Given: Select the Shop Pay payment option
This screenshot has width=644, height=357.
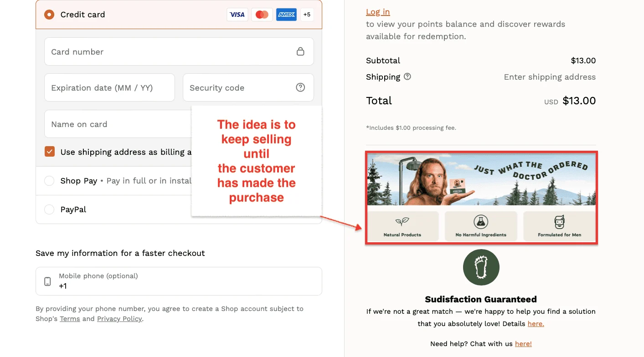Looking at the screenshot, I should pos(49,180).
